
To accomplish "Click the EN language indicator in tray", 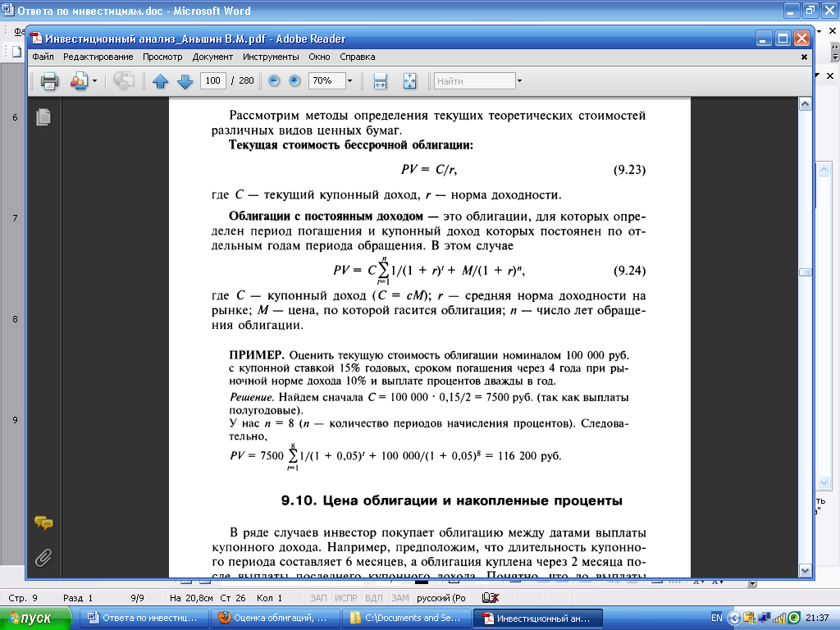I will (717, 618).
